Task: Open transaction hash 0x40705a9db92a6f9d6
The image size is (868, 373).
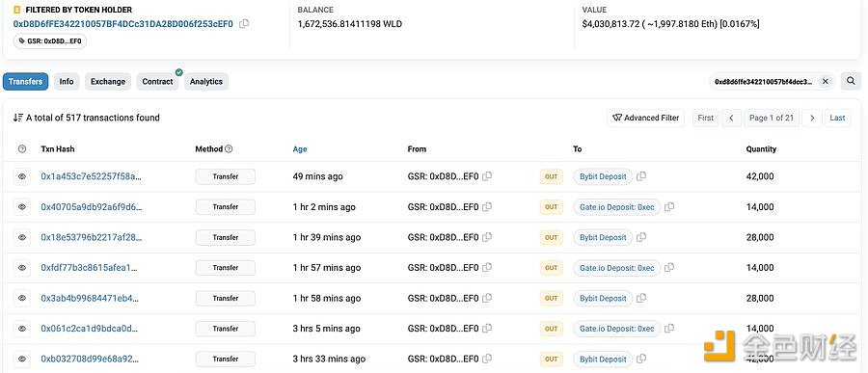Action: 92,207
